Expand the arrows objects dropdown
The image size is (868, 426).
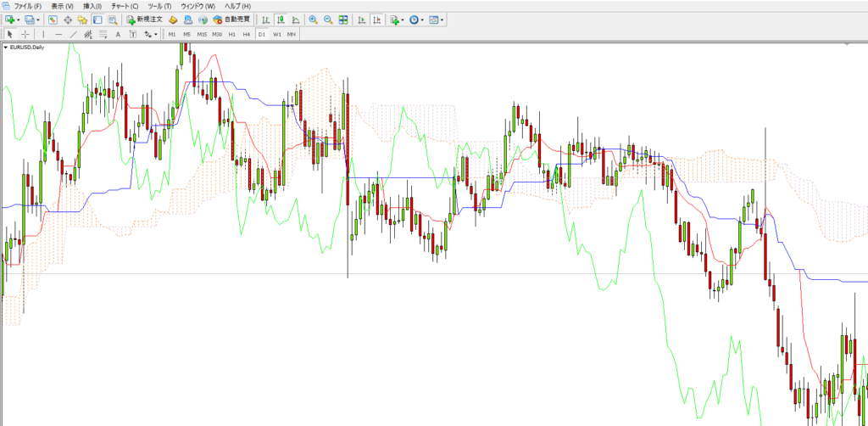pyautogui.click(x=157, y=34)
